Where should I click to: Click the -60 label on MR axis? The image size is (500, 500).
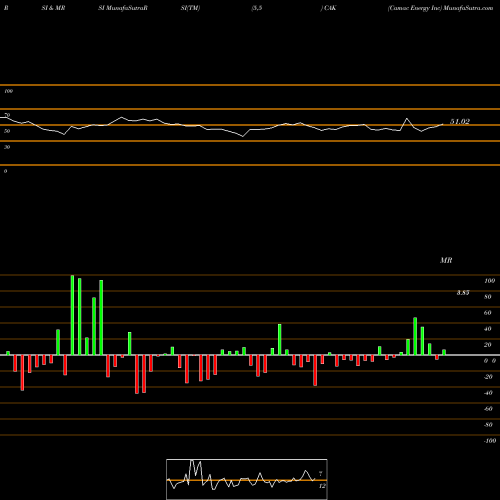488,409
